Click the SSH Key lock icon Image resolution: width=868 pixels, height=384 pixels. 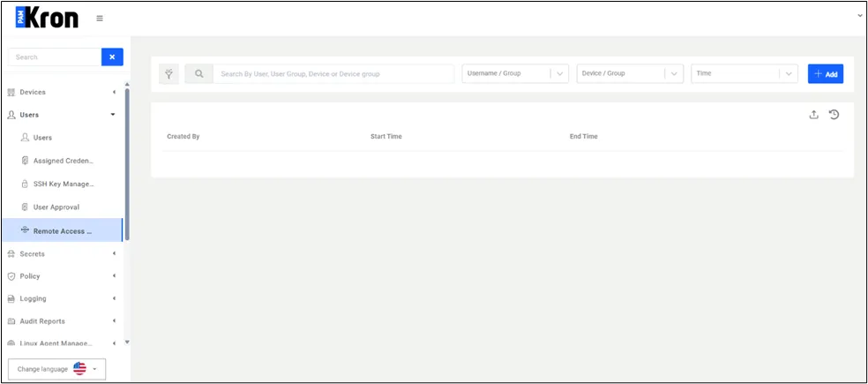(25, 184)
